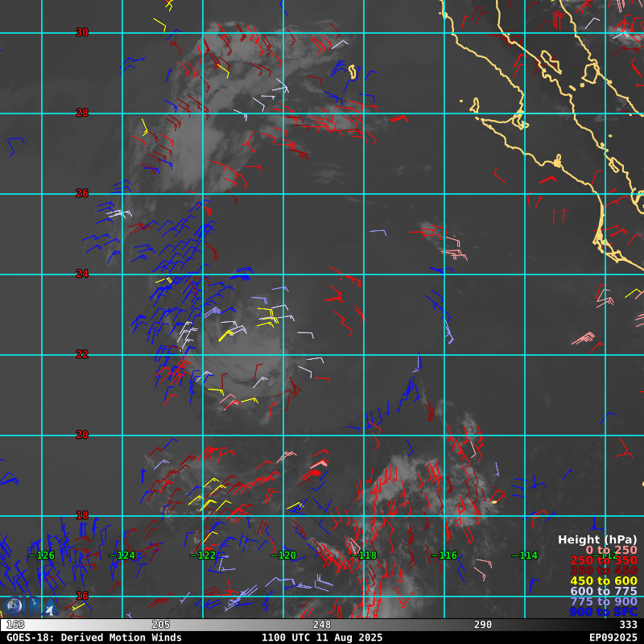
Task: Select the 0 to 250 legend entry
Action: (x=611, y=550)
